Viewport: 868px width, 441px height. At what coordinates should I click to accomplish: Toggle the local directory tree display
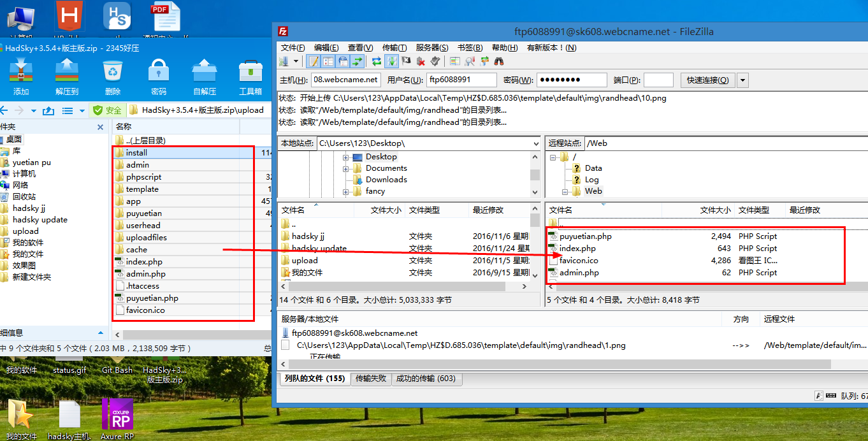coord(328,61)
